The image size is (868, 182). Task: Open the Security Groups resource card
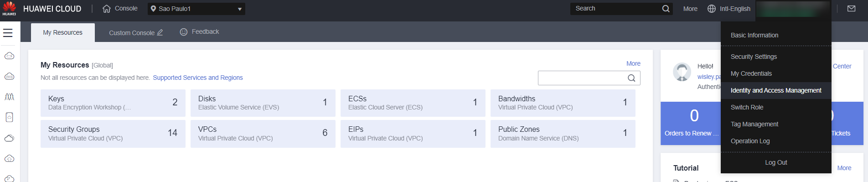pos(113,134)
